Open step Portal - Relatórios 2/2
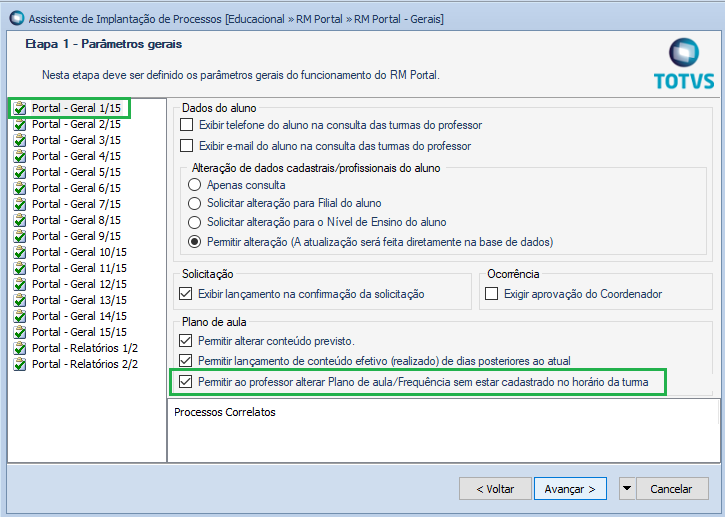The image size is (725, 517). pos(85,364)
